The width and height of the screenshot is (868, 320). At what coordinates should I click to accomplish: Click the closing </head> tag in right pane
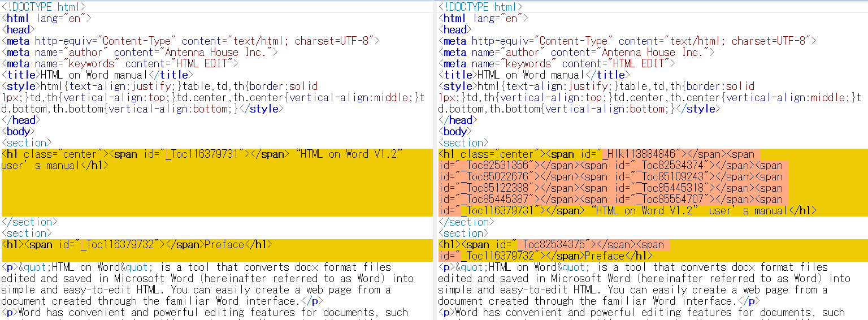(x=458, y=120)
